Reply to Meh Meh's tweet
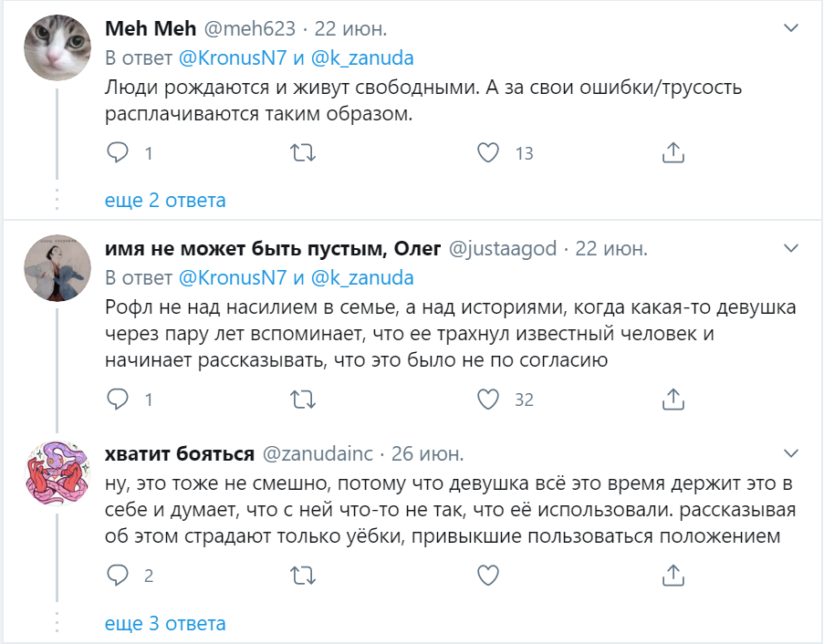The height and width of the screenshot is (644, 824). tap(119, 152)
